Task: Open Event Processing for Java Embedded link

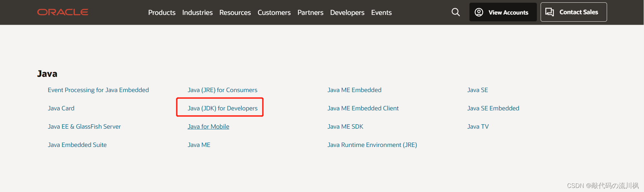Action: [98, 90]
